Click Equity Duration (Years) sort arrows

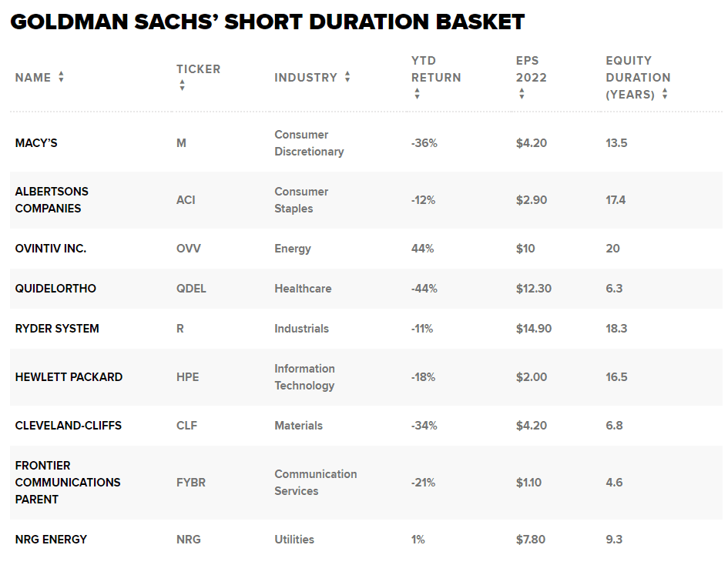pyautogui.click(x=665, y=94)
